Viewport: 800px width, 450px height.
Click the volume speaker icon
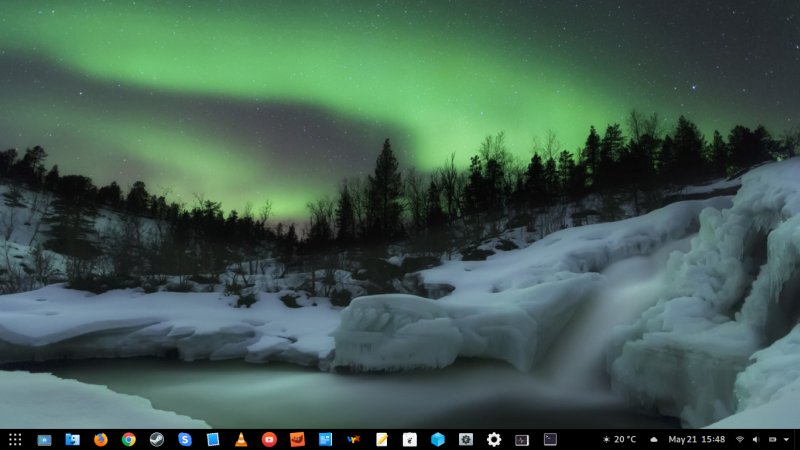pyautogui.click(x=755, y=439)
